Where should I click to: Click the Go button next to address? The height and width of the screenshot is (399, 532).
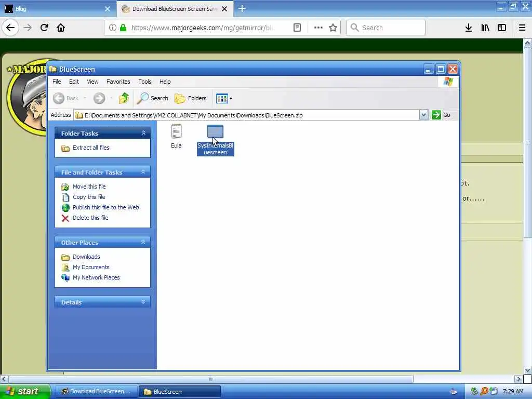(441, 115)
